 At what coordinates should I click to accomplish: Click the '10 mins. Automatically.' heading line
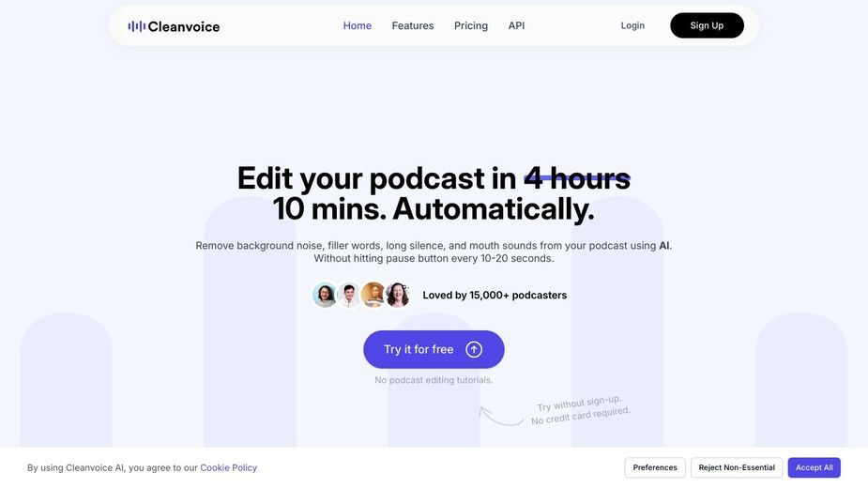tap(434, 209)
